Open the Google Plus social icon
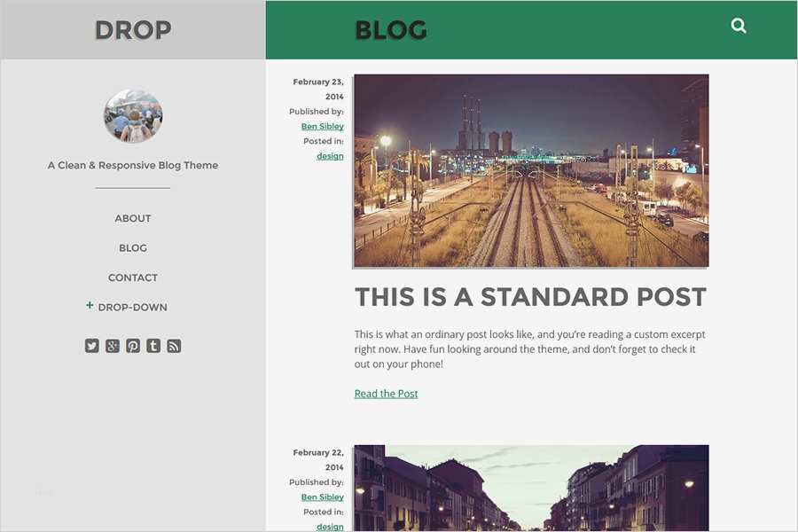This screenshot has width=798, height=532. (113, 346)
